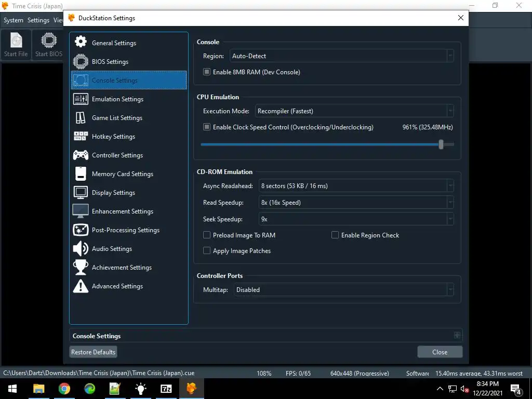Image resolution: width=532 pixels, height=399 pixels.
Task: Open the Windows Start menu
Action: 12,389
